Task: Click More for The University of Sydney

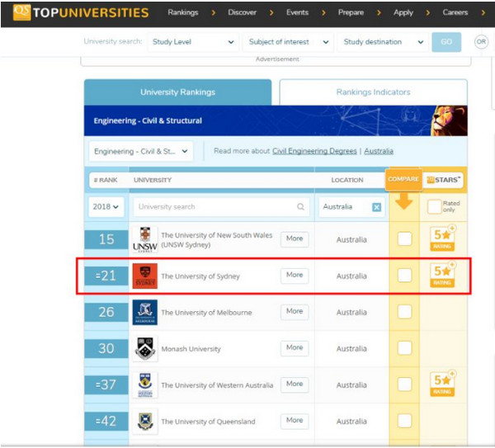Action: [x=295, y=275]
